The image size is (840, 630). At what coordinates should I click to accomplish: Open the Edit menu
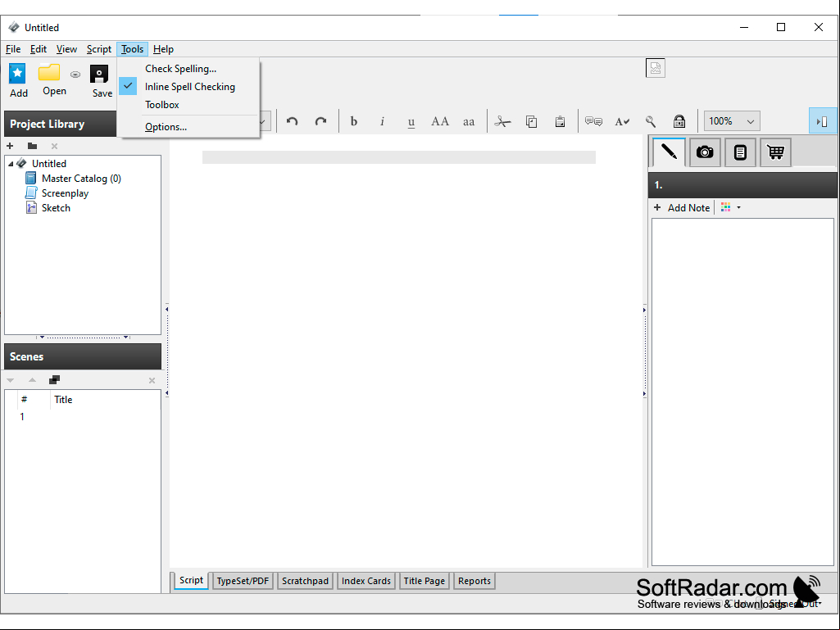coord(38,49)
